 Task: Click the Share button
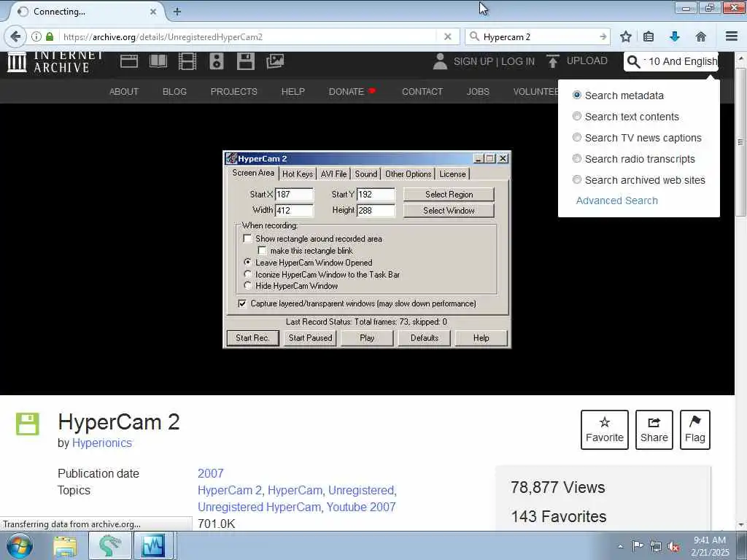(x=654, y=429)
